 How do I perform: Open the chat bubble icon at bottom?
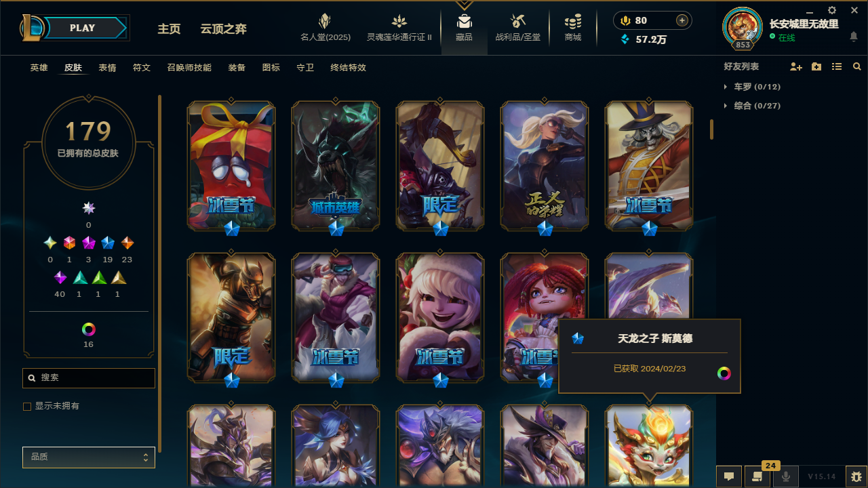tap(728, 476)
